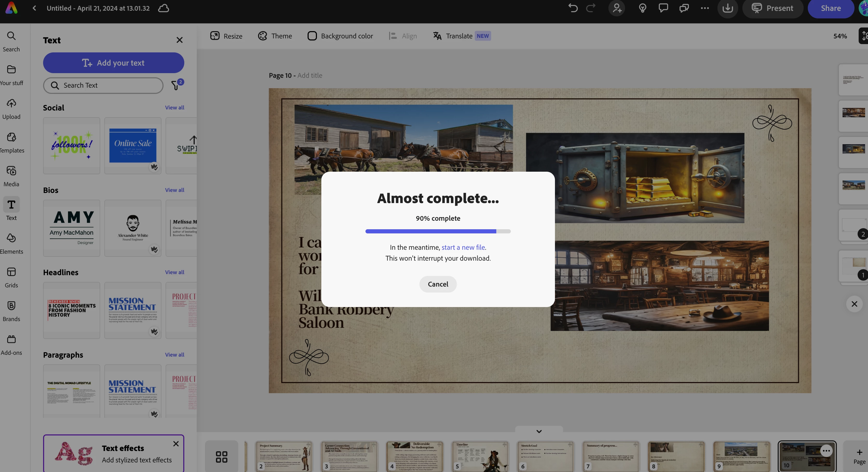The width and height of the screenshot is (868, 472).
Task: Open the Theme menu
Action: [275, 36]
